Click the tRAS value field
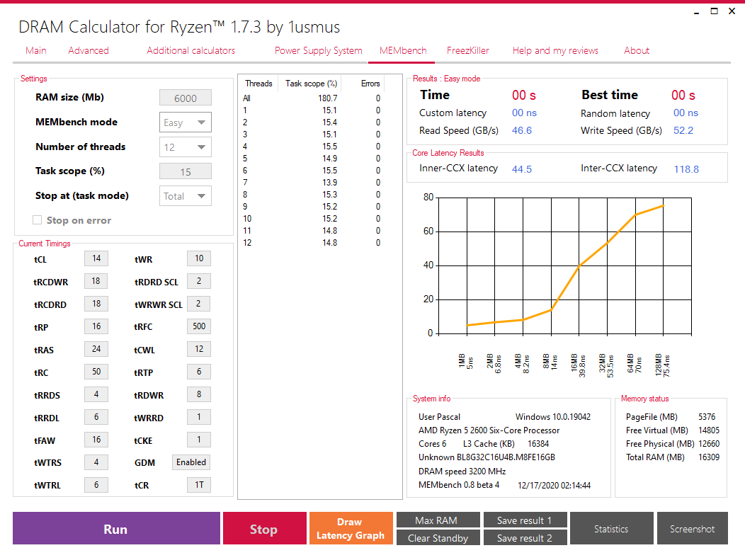 [x=96, y=348]
